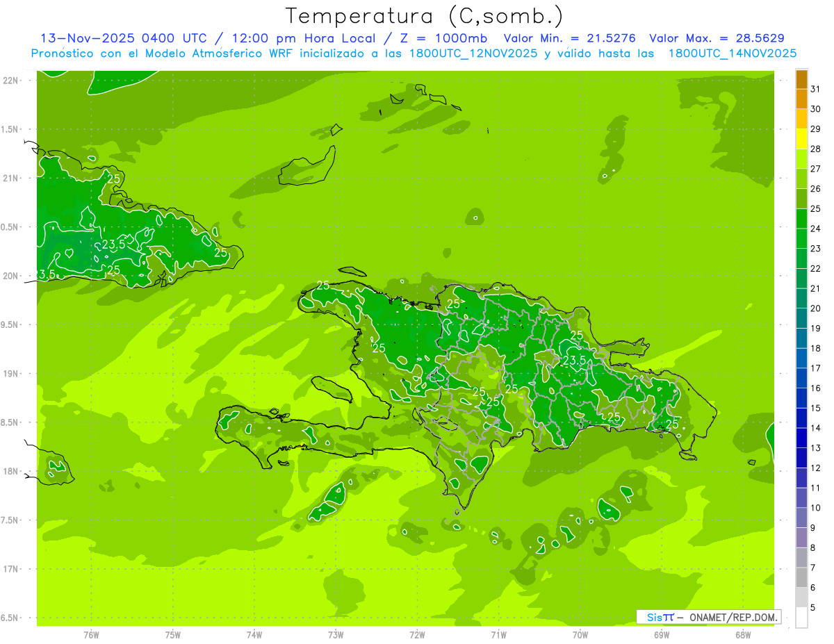Pick the yellow swatch between 28 and 29

[801, 139]
